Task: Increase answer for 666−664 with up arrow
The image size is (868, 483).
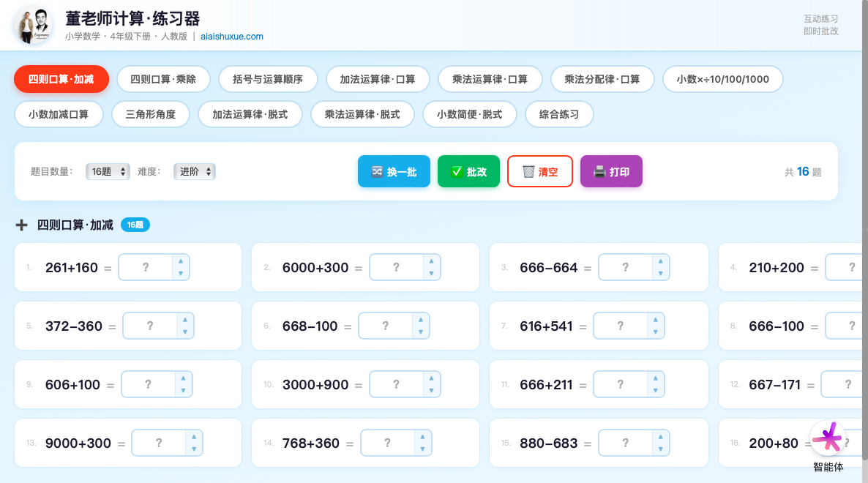Action: (x=661, y=262)
